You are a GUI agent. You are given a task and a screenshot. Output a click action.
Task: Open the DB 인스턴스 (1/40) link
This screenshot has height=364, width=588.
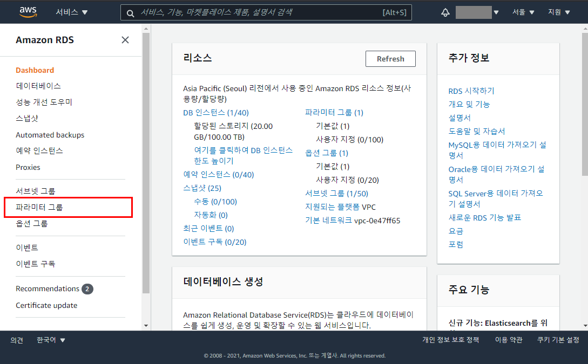(216, 113)
